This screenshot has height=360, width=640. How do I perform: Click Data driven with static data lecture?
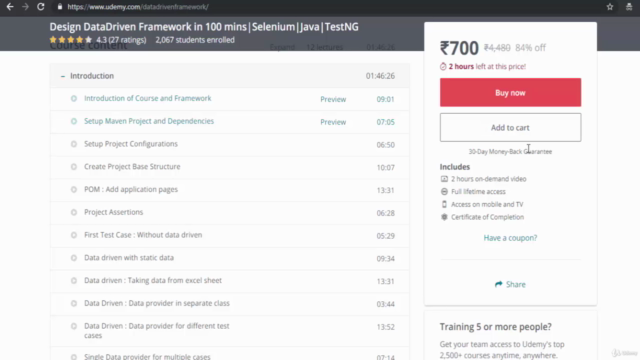click(129, 258)
